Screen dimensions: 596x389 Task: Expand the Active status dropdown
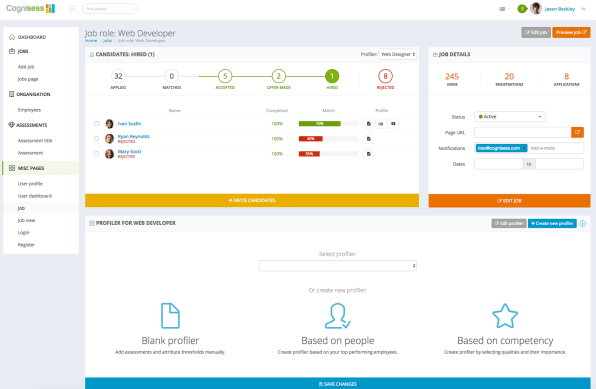coord(510,117)
